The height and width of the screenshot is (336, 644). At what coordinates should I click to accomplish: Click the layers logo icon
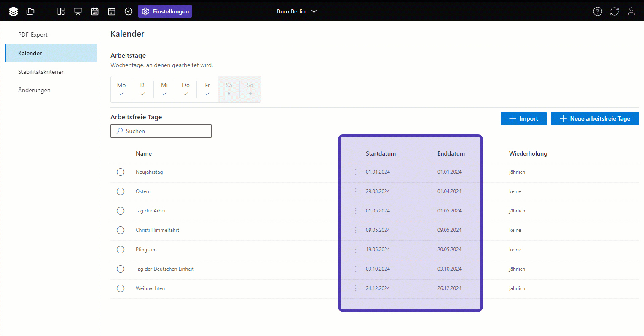point(13,11)
